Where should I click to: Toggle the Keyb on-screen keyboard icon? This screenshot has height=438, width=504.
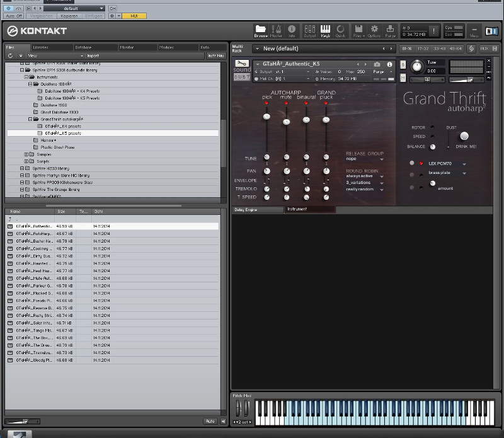pos(325,31)
